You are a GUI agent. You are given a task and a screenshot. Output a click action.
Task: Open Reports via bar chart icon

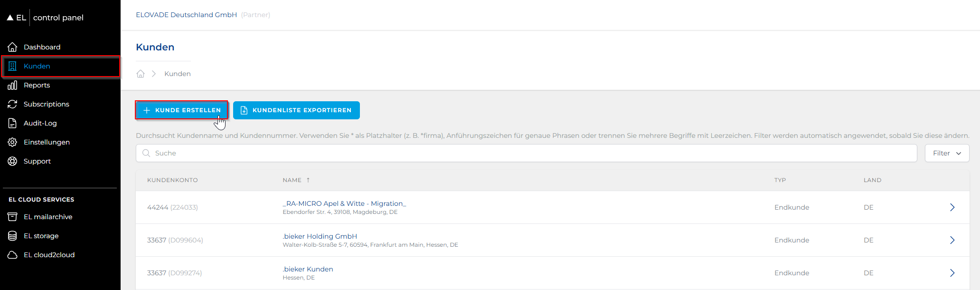[x=13, y=85]
